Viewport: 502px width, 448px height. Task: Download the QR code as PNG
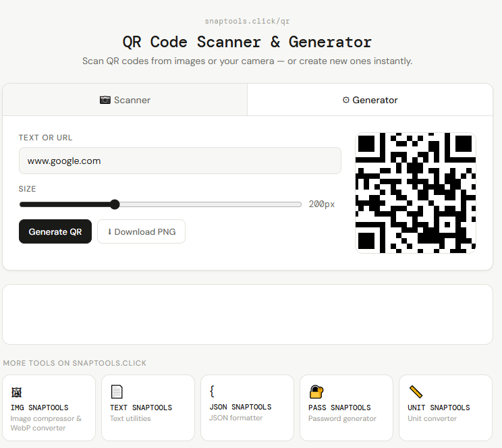coord(141,231)
